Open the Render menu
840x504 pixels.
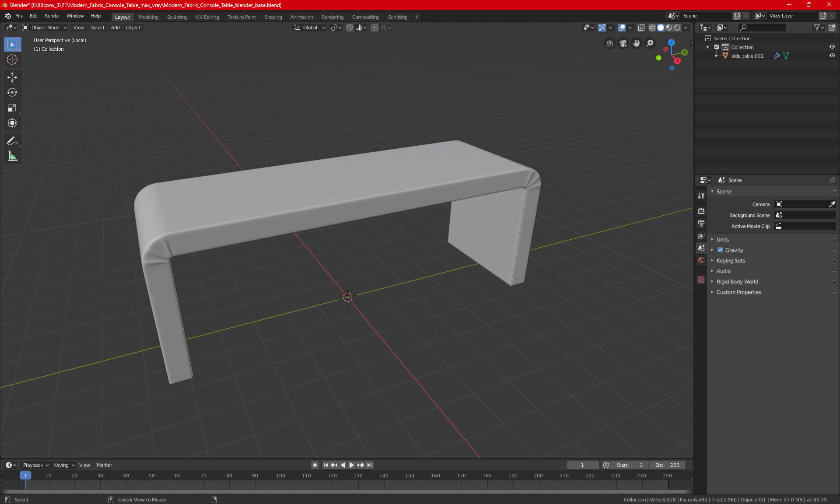click(52, 16)
